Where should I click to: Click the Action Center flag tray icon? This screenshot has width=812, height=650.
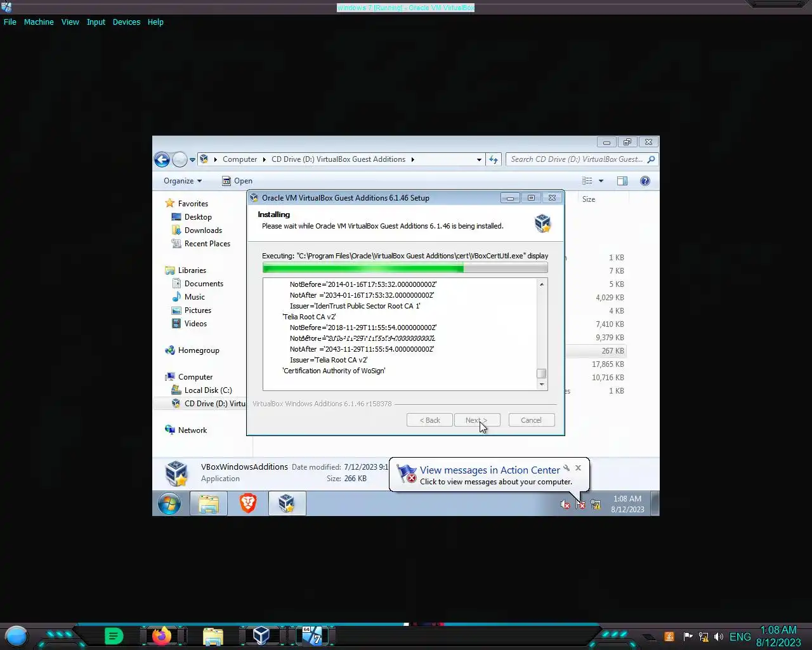(x=580, y=505)
